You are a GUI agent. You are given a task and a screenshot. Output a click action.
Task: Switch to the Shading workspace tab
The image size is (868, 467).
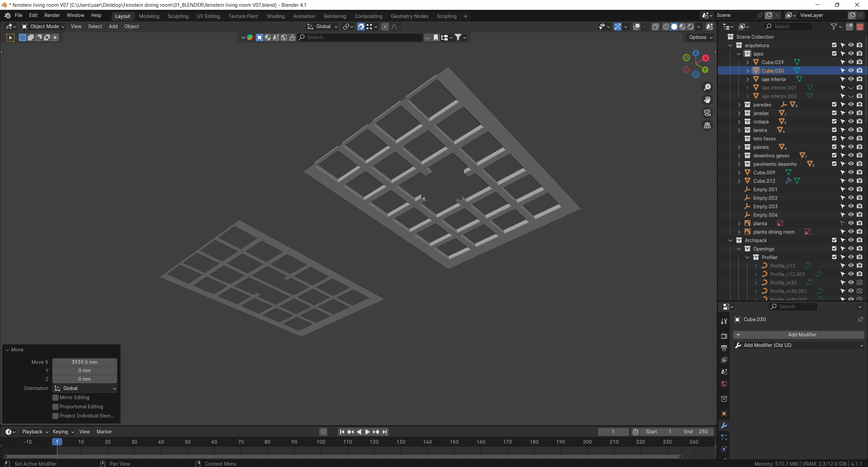click(x=275, y=16)
